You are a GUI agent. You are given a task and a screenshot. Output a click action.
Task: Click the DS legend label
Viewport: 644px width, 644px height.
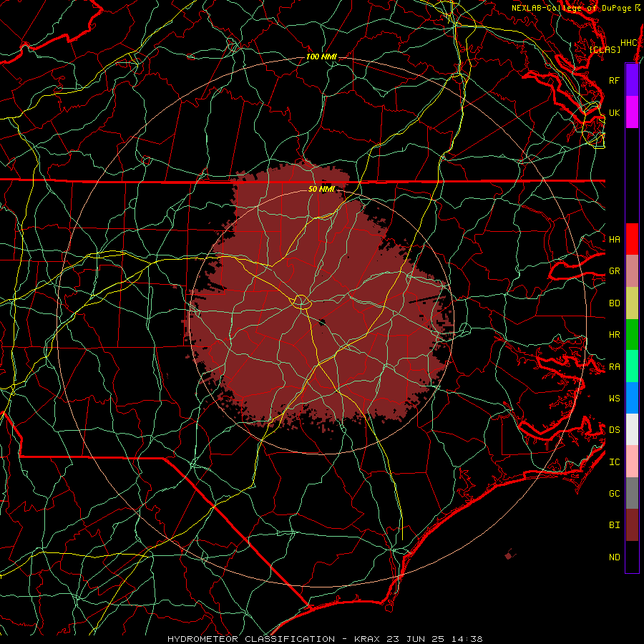click(x=615, y=429)
